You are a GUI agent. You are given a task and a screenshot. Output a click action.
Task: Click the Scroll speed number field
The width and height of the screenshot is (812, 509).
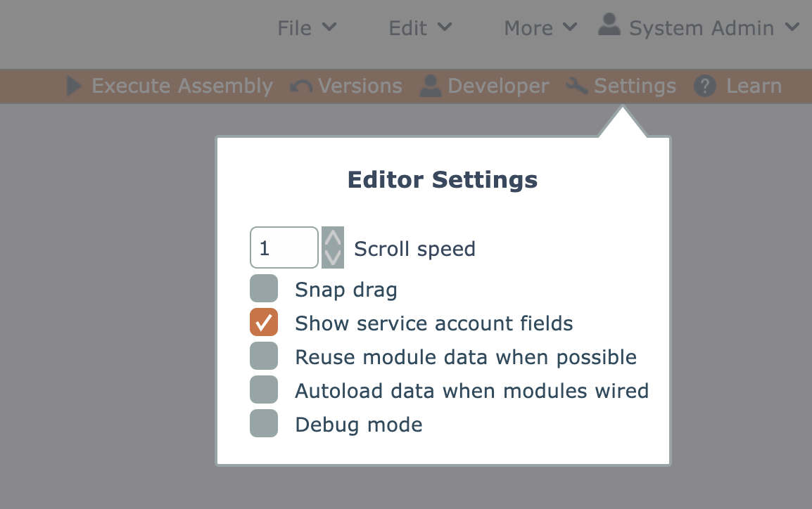click(x=284, y=247)
